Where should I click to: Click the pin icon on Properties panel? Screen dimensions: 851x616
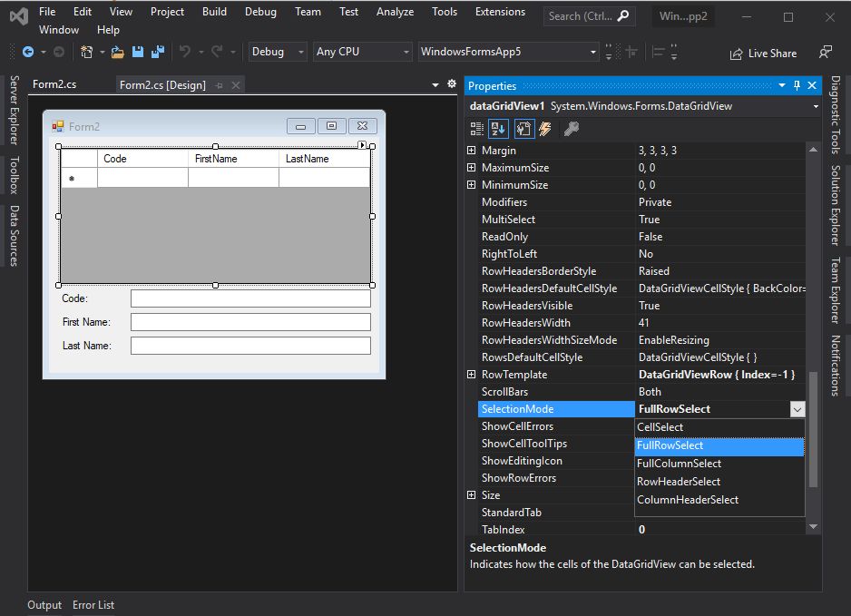coord(797,85)
